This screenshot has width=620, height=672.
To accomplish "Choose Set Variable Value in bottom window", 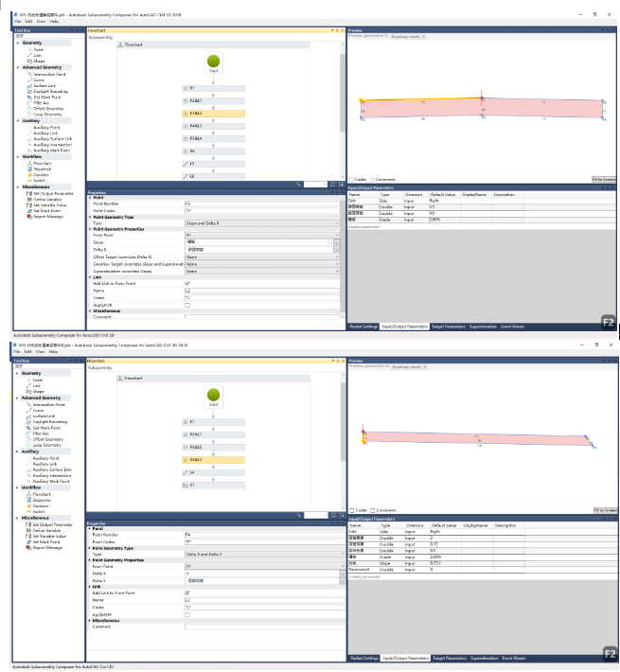I will pyautogui.click(x=49, y=536).
